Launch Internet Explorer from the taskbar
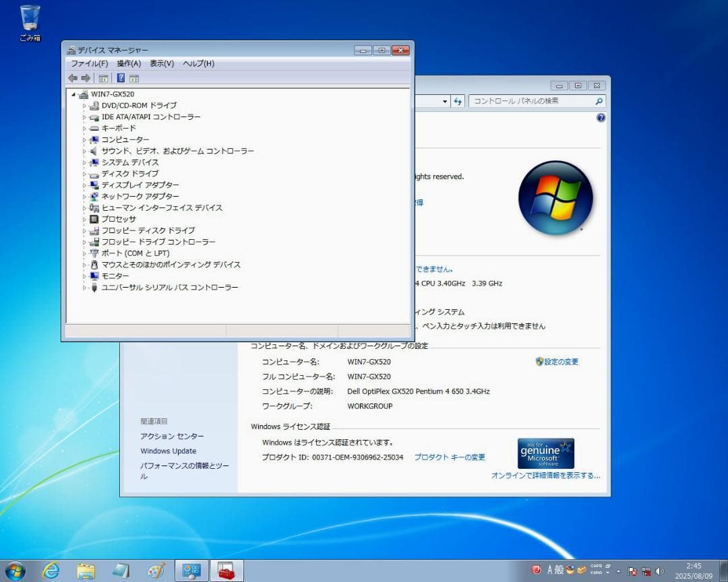 (x=51, y=571)
